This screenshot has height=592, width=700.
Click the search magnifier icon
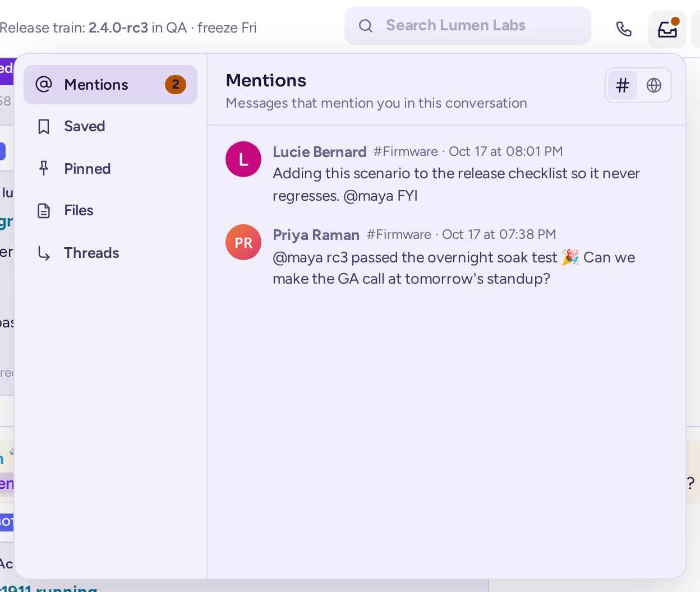366,26
